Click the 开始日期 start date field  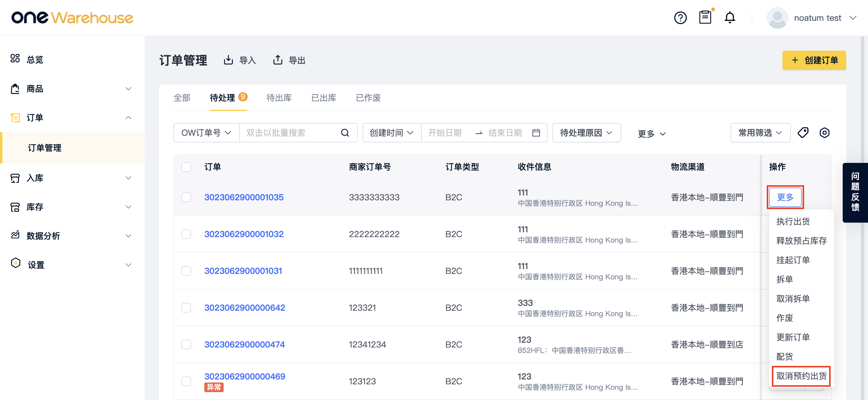coord(445,133)
